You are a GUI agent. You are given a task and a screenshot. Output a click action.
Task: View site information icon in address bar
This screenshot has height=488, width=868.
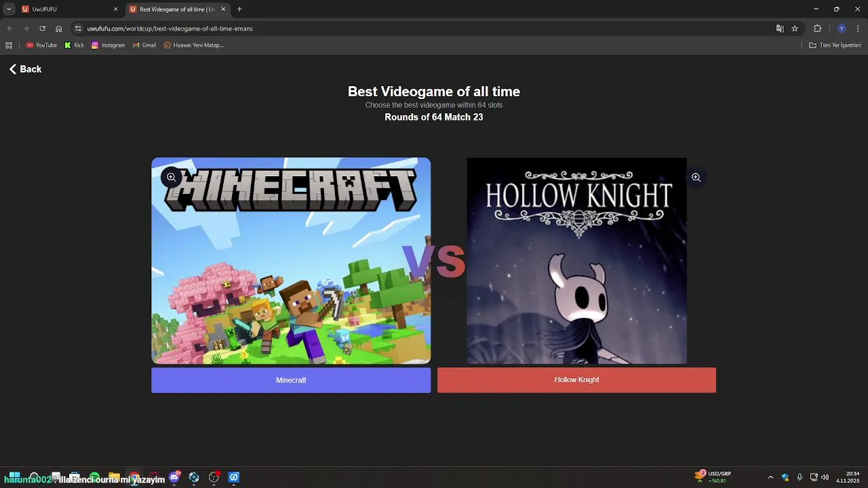78,28
